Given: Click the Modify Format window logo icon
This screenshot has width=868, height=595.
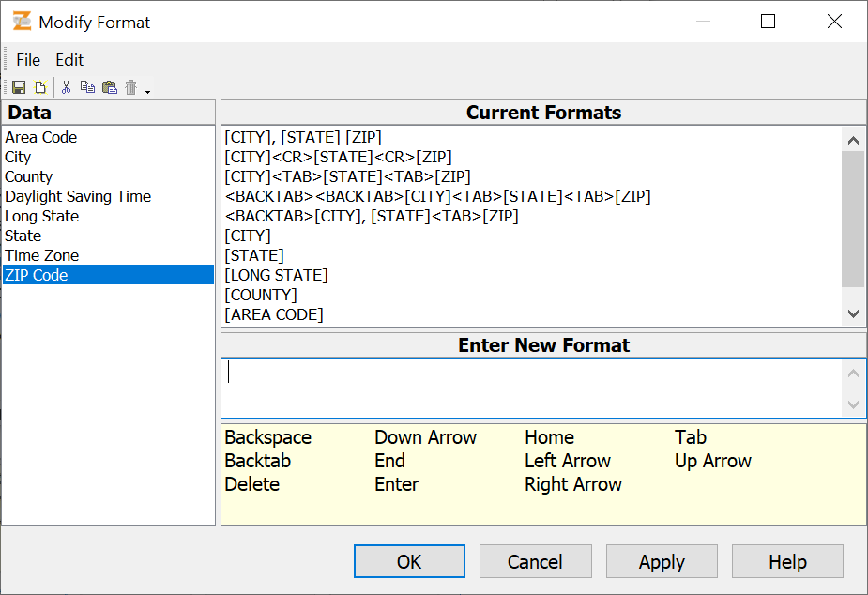Looking at the screenshot, I should coord(23,23).
